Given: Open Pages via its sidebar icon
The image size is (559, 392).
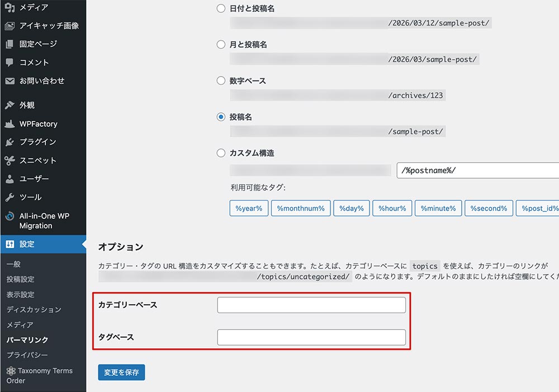Looking at the screenshot, I should [x=10, y=44].
